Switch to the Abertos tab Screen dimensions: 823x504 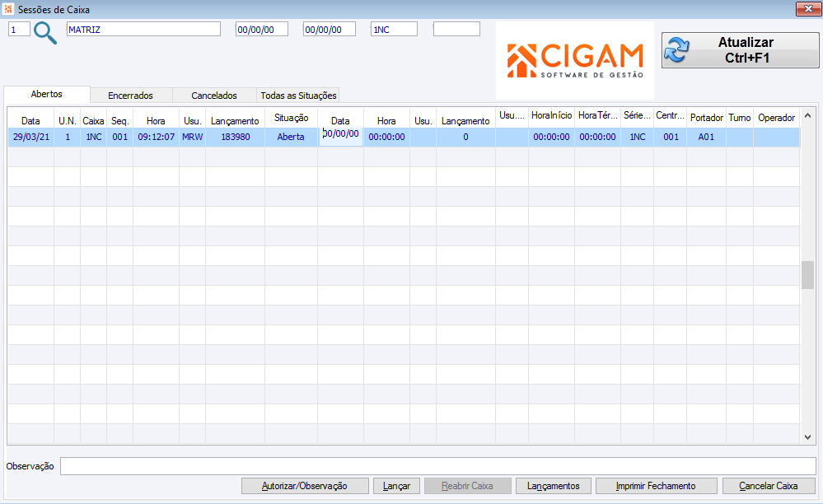pos(47,95)
